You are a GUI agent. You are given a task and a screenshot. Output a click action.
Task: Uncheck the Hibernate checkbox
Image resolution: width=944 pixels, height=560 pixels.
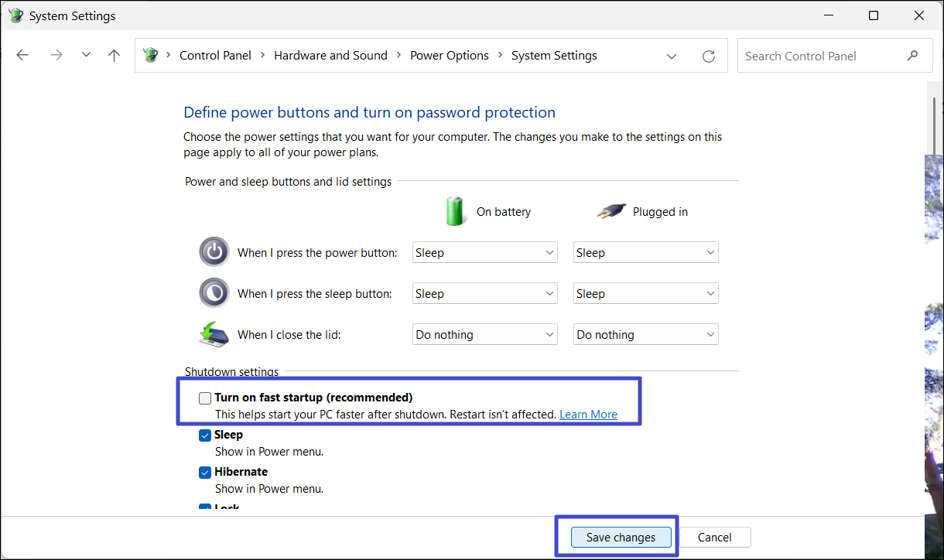(x=205, y=473)
